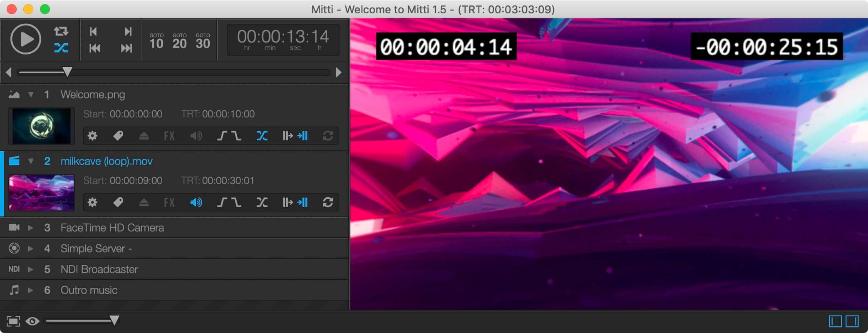Viewport: 868px width, 333px height.
Task: Toggle the eye preview visibility icon
Action: click(32, 321)
